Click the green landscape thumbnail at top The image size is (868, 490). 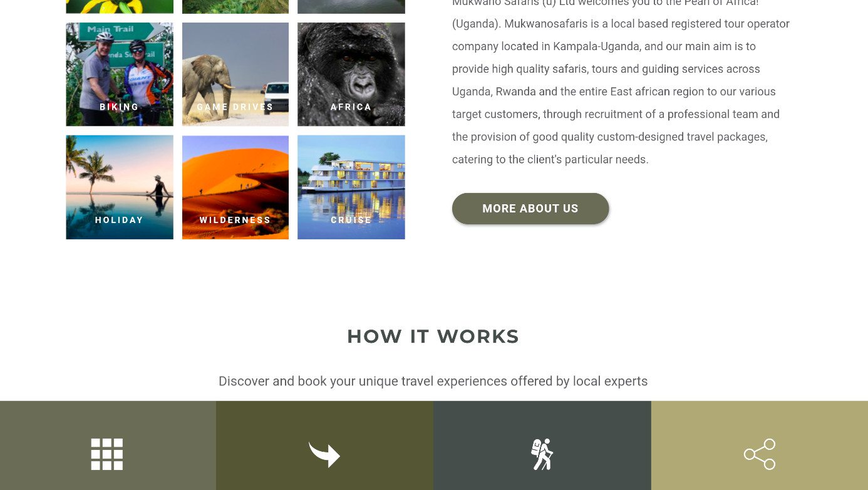point(235,6)
